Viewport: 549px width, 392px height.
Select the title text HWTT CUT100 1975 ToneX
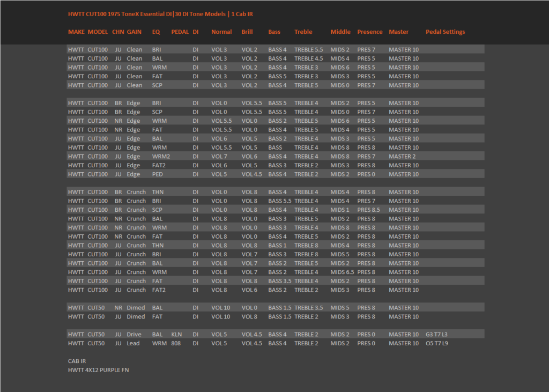click(103, 14)
